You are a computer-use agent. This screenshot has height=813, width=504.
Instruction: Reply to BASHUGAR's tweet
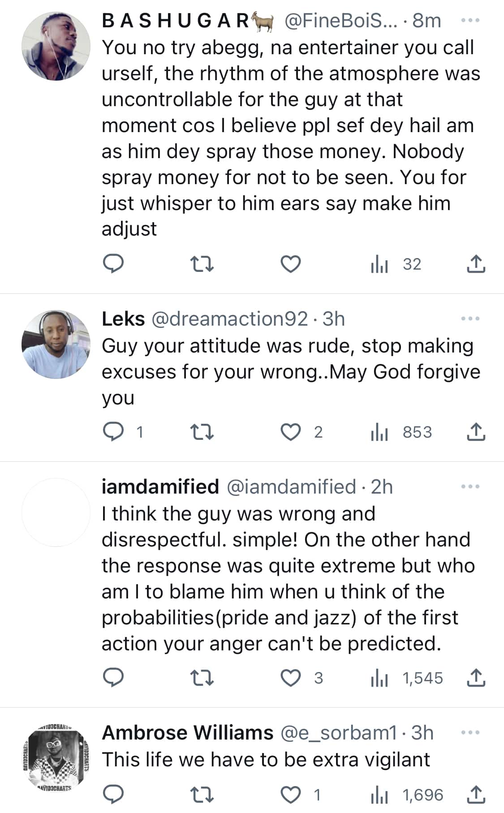[x=113, y=264]
